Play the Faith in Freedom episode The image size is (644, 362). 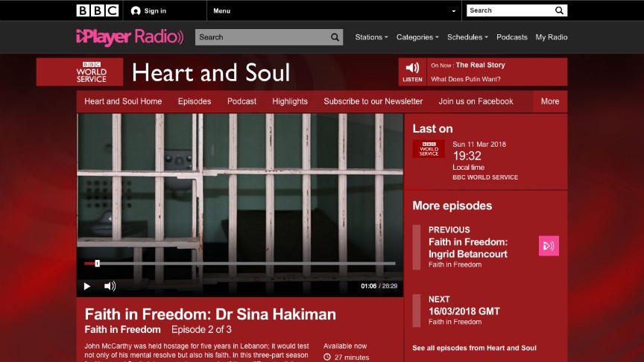pos(87,286)
